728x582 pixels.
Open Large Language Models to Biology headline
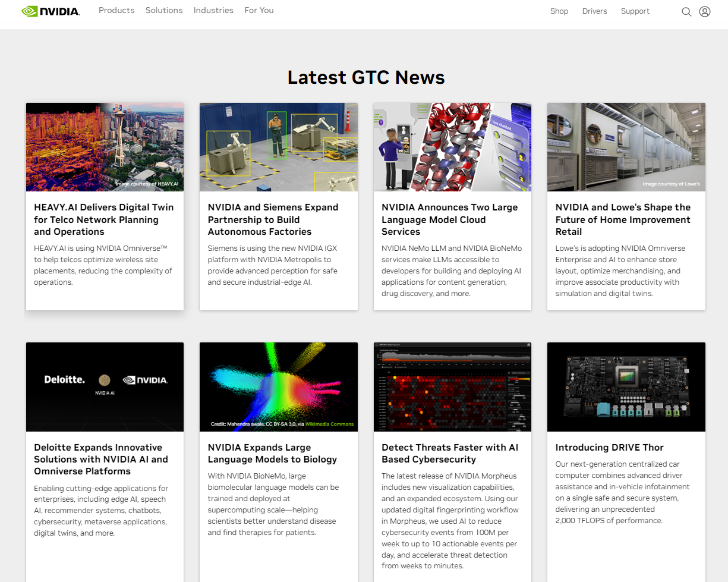272,453
